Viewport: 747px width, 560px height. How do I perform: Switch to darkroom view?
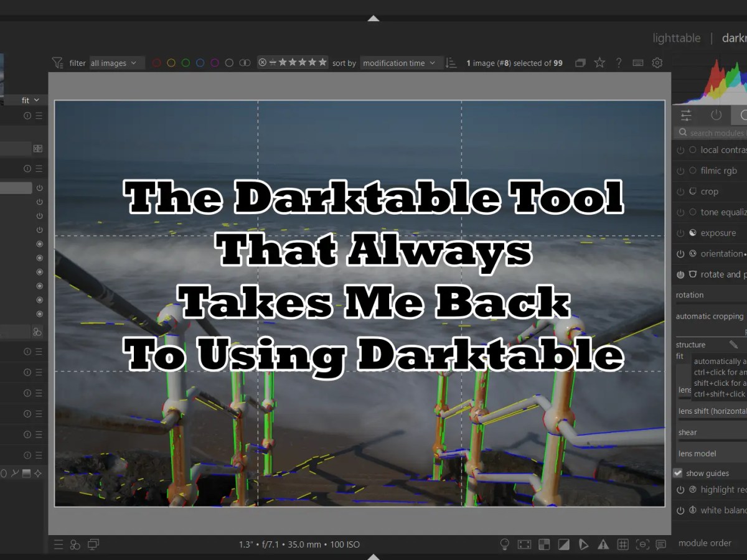735,38
